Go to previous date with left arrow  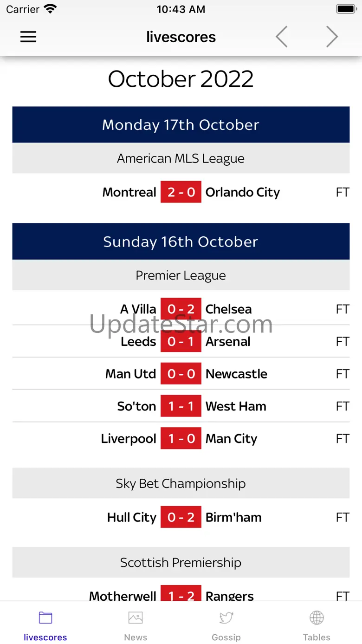click(x=282, y=37)
